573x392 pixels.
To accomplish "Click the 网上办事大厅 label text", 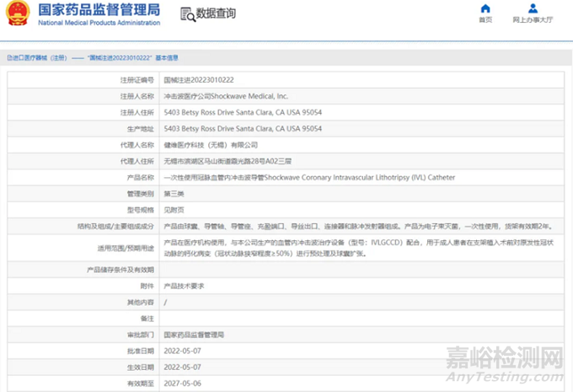I will [533, 19].
